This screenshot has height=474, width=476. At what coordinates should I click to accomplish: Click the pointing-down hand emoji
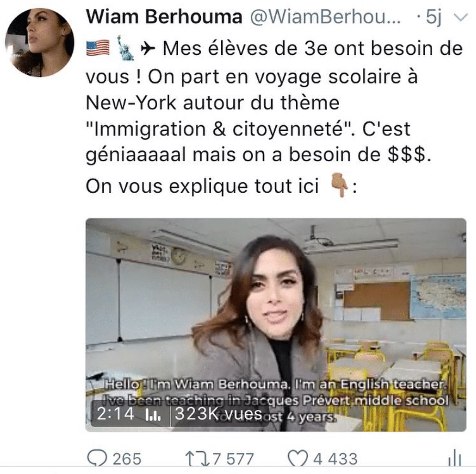[339, 186]
